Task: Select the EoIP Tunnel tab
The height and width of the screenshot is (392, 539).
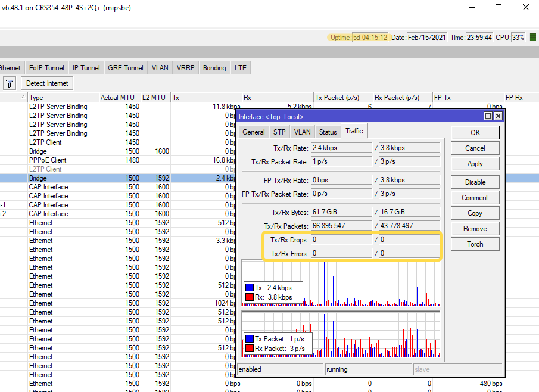Action: coord(46,68)
